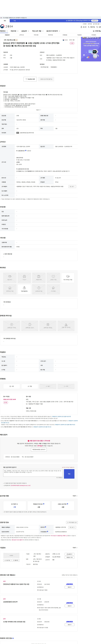Click the 보육시설 welfare icon
Viewport: 101px width, 644px height.
[39, 289]
